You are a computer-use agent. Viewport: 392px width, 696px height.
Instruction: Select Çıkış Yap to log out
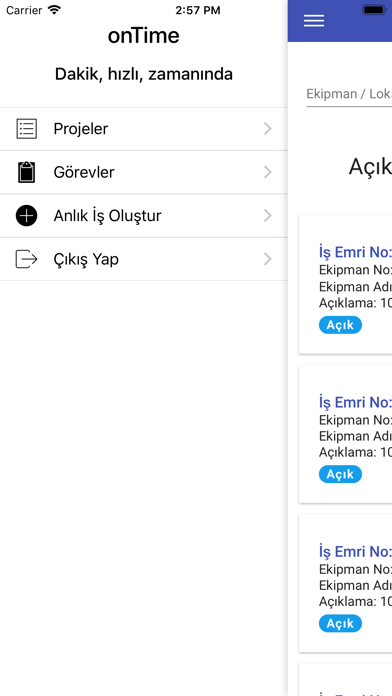click(144, 259)
